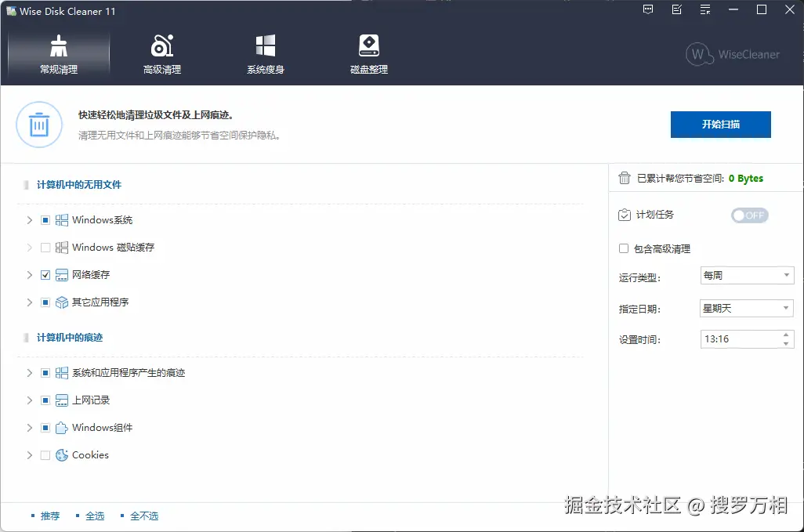
Task: Toggle the Windows组件 checkbox
Action: [x=45, y=428]
